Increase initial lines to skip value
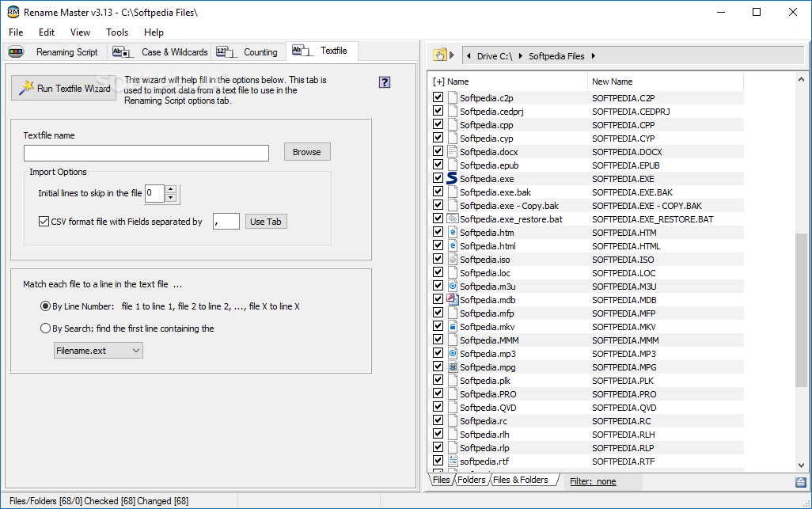This screenshot has height=509, width=812. point(172,189)
